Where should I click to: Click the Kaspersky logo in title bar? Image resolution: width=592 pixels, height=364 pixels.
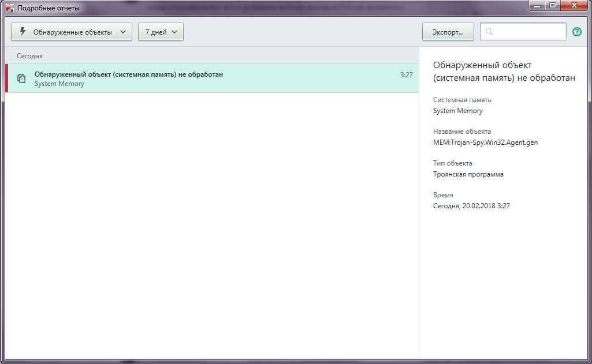click(10, 8)
